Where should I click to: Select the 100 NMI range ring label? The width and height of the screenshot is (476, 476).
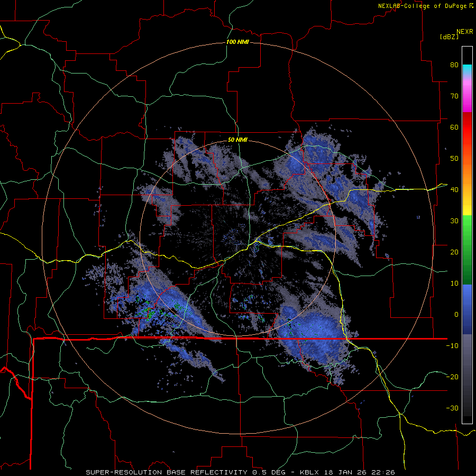point(237,42)
